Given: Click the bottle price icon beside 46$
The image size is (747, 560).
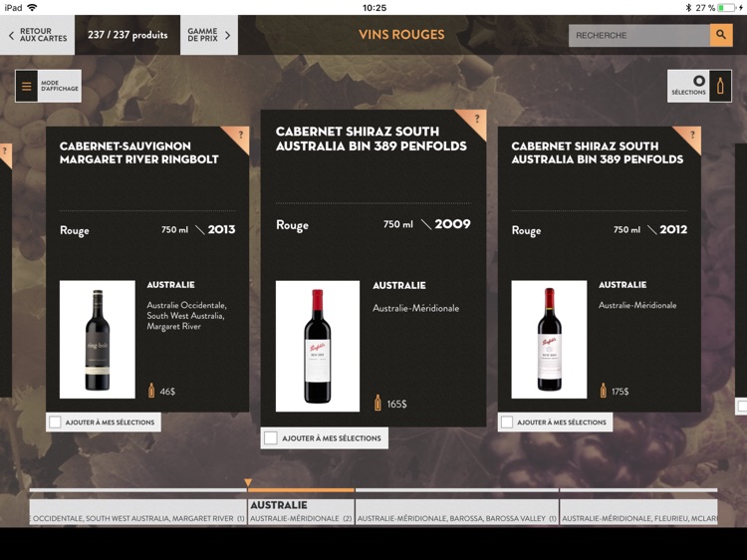Looking at the screenshot, I should [151, 391].
